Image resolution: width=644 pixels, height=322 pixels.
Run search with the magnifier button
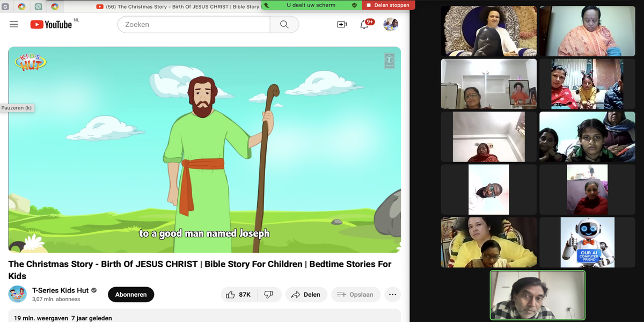(284, 24)
